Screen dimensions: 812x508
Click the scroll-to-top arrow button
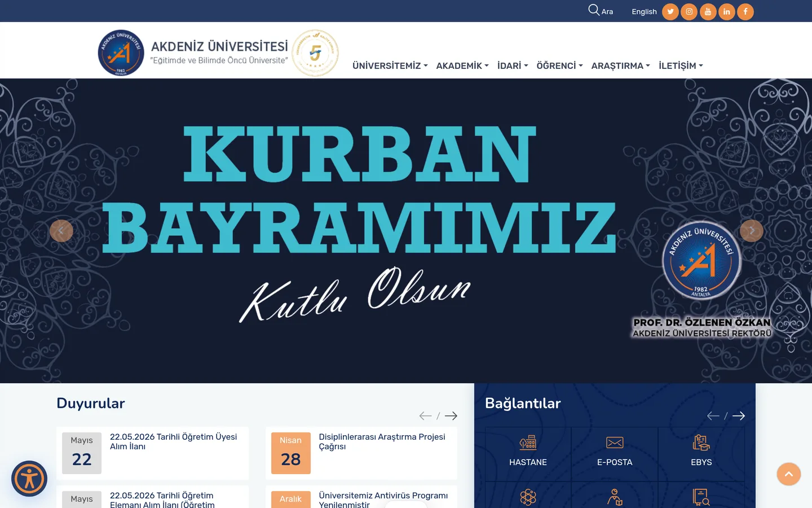pos(789,474)
